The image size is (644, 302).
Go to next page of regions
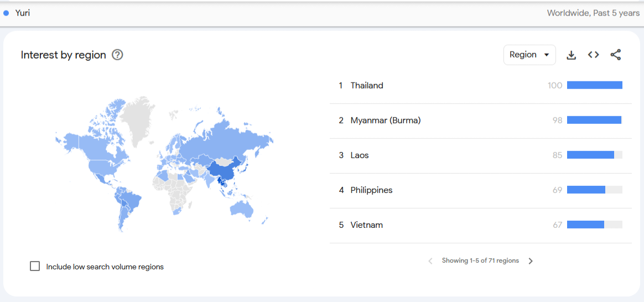(x=531, y=261)
